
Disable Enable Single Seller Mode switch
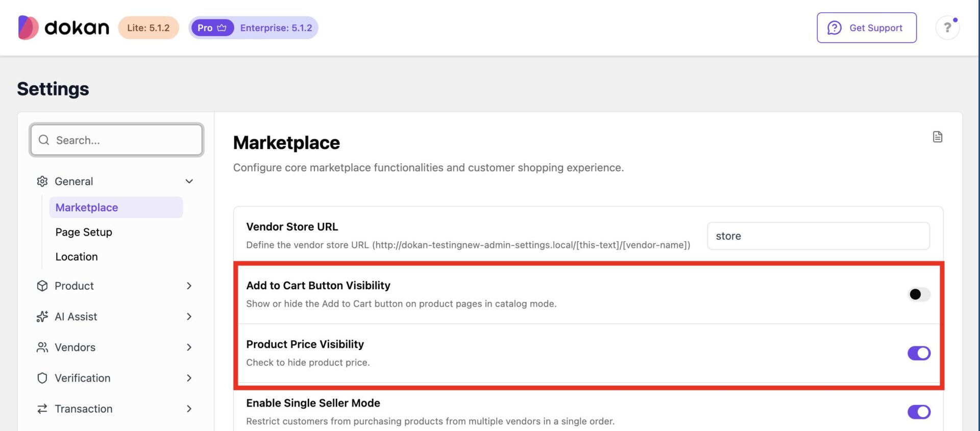tap(919, 412)
